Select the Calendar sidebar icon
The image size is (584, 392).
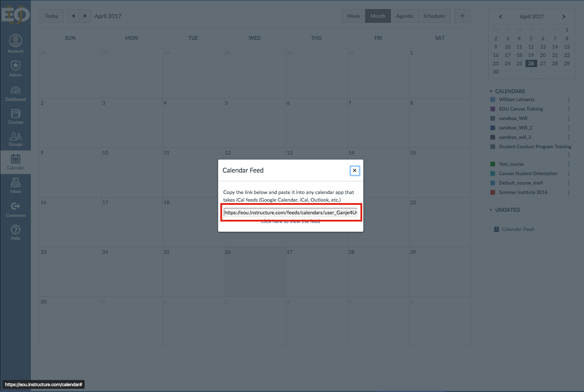click(x=15, y=162)
